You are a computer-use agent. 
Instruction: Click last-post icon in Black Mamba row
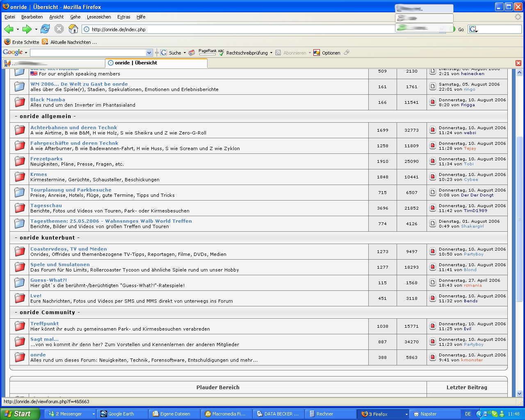(x=432, y=102)
